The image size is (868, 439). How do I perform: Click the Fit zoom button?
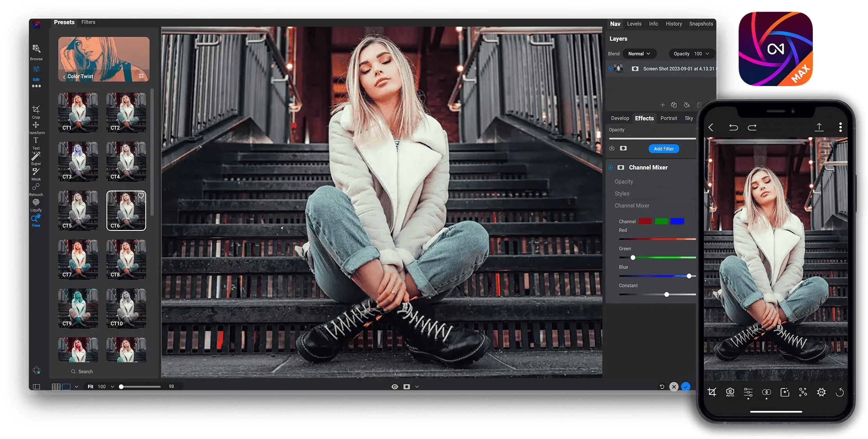coord(90,387)
